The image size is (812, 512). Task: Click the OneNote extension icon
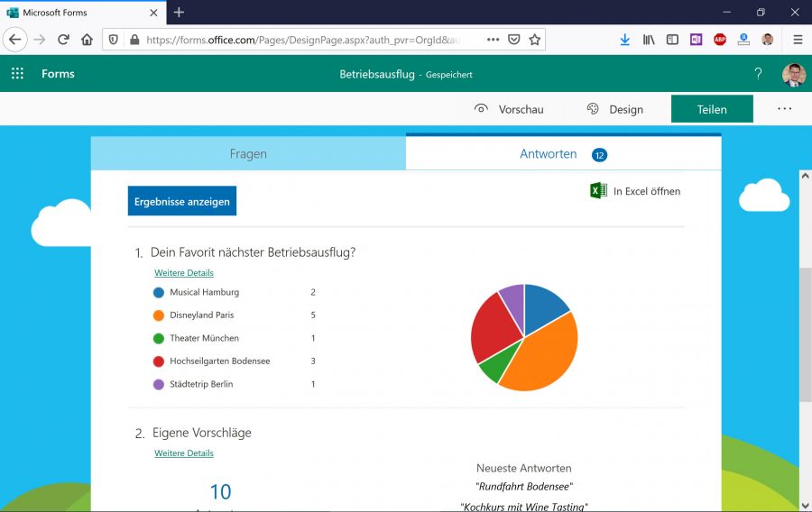(696, 40)
